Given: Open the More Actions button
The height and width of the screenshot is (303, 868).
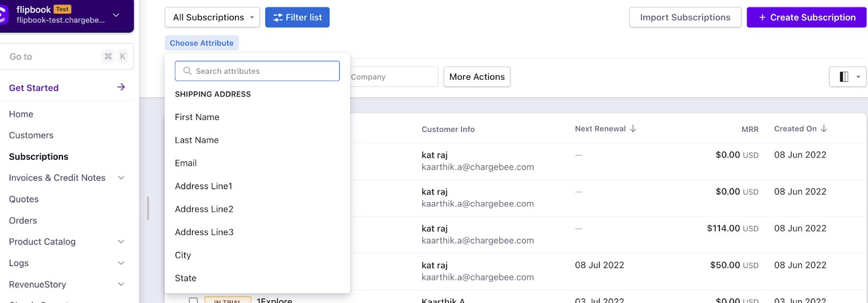Looking at the screenshot, I should (476, 77).
